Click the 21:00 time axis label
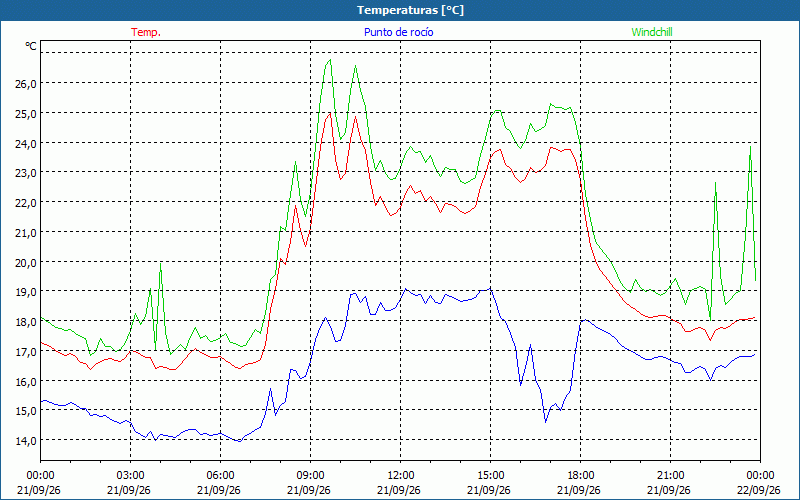The width and height of the screenshot is (800, 500). click(x=670, y=476)
